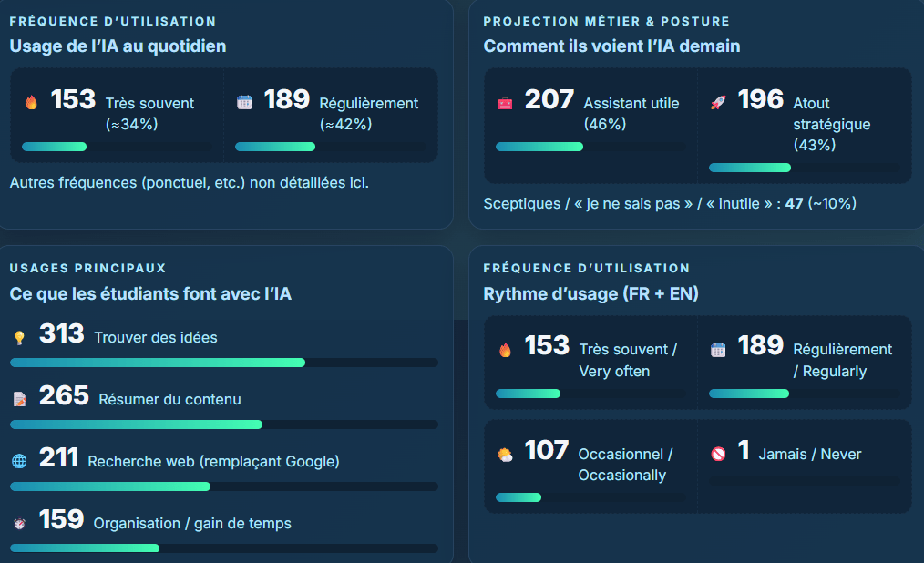Viewport: 924px width, 563px height.
Task: Click the briefcase icon next to Assistant utile
Action: click(505, 103)
